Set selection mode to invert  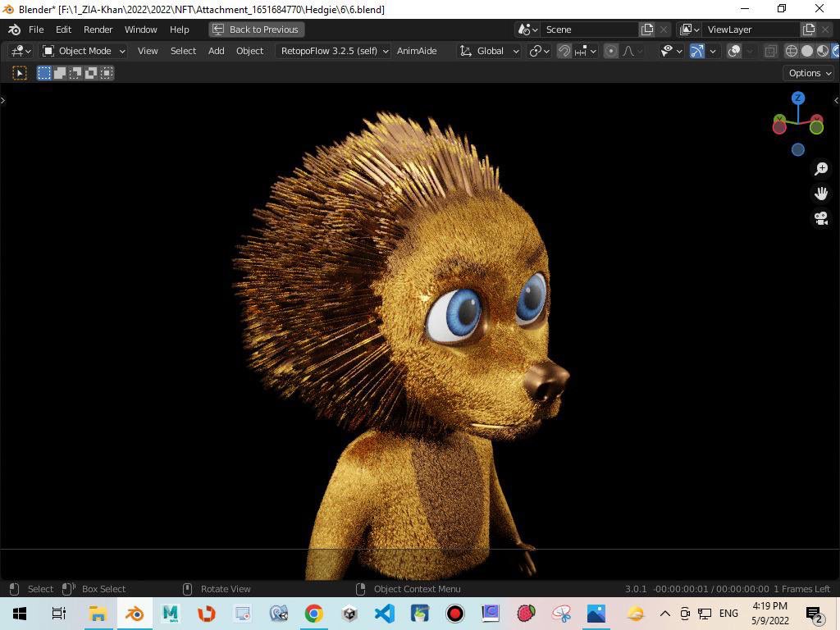coord(90,73)
